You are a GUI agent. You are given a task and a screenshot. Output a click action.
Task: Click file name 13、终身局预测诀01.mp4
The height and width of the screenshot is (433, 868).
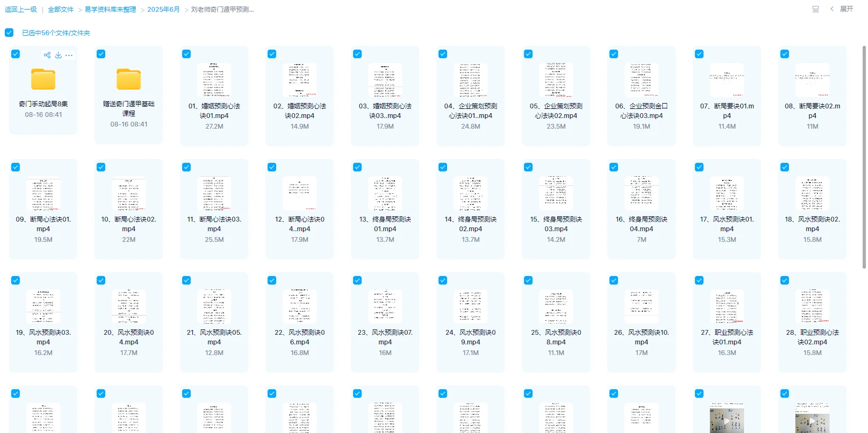click(385, 224)
